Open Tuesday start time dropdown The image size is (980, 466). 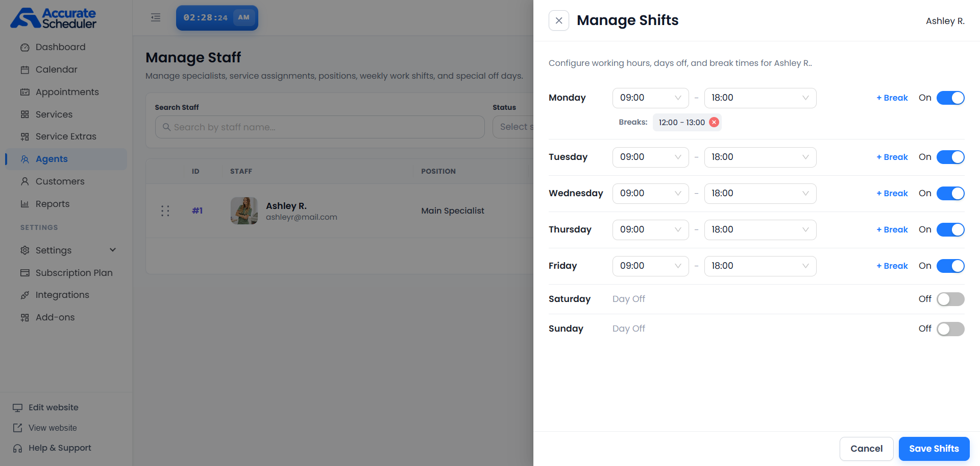[x=650, y=157]
